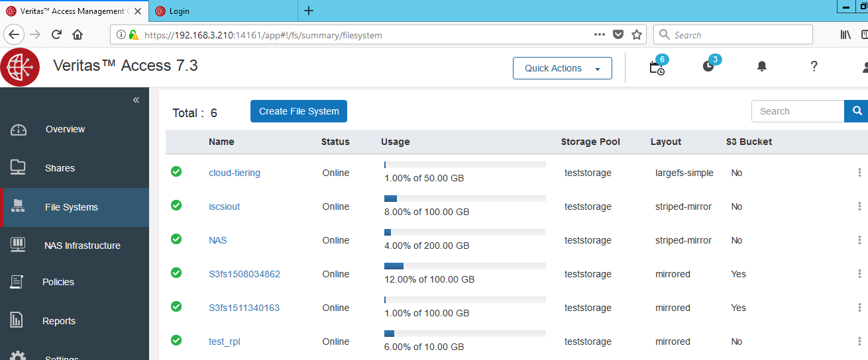This screenshot has width=868, height=360.
Task: Open page actions three-dot menu in address bar
Action: tap(600, 34)
